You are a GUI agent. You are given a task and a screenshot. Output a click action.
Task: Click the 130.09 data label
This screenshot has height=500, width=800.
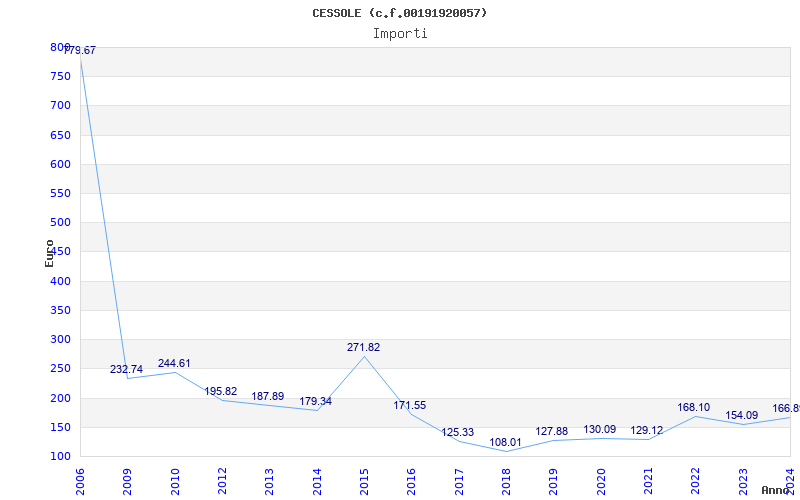[x=599, y=430]
